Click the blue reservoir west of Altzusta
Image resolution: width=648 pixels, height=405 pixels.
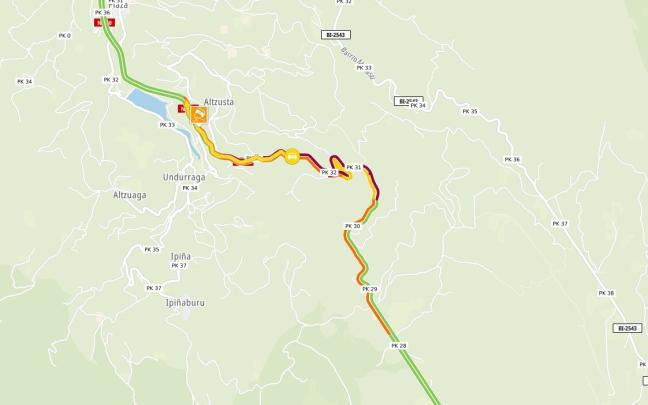point(148,103)
